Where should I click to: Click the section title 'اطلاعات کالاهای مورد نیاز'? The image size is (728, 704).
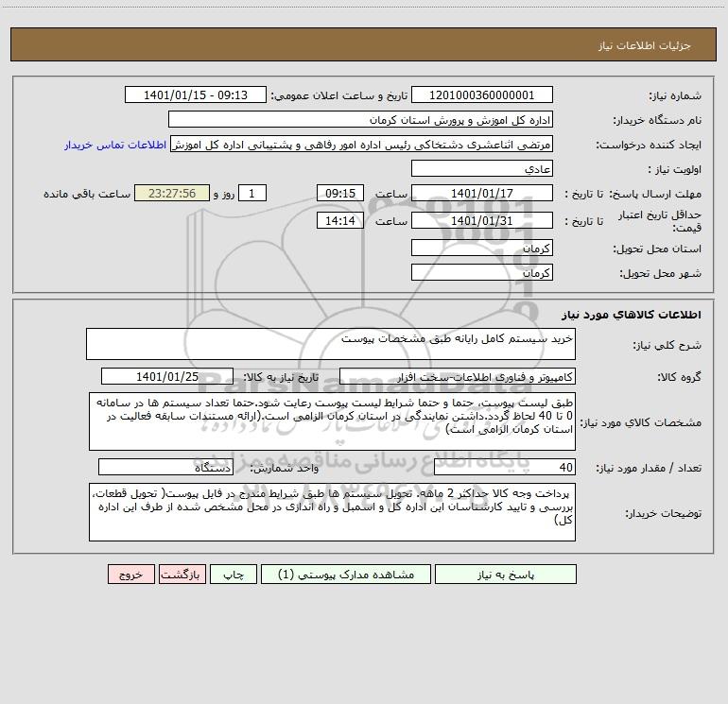(x=632, y=315)
